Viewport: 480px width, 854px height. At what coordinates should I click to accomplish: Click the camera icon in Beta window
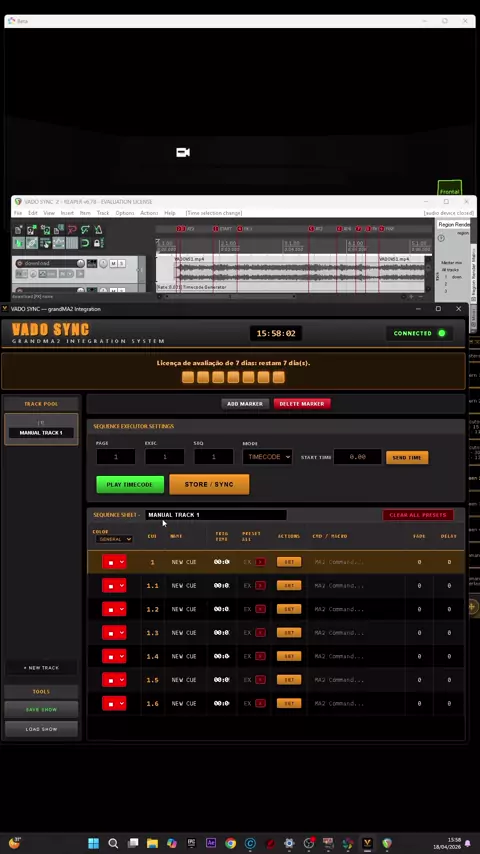[x=183, y=152]
